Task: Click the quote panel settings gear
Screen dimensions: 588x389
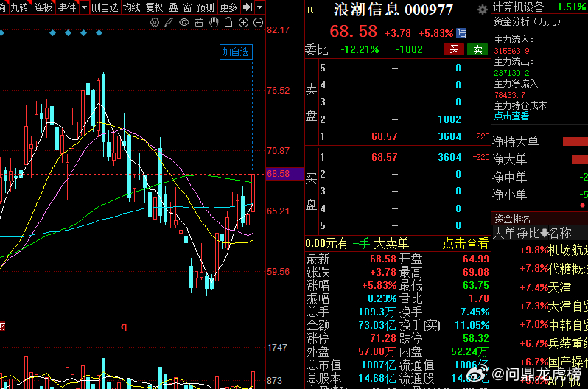Action: pyautogui.click(x=483, y=10)
